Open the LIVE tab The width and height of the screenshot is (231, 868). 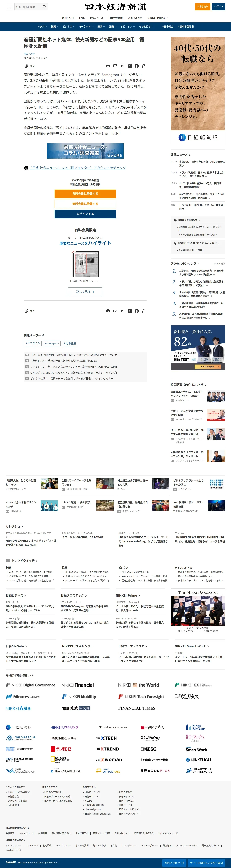coord(82,18)
